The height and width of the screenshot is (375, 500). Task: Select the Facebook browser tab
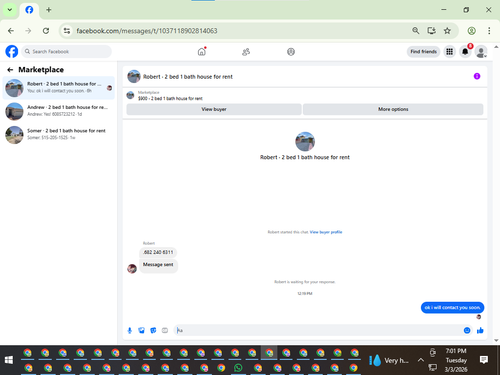coord(29,10)
